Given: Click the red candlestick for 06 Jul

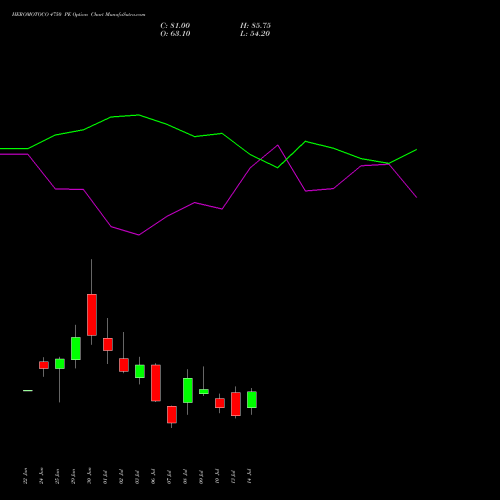Looking at the screenshot, I should [x=156, y=383].
